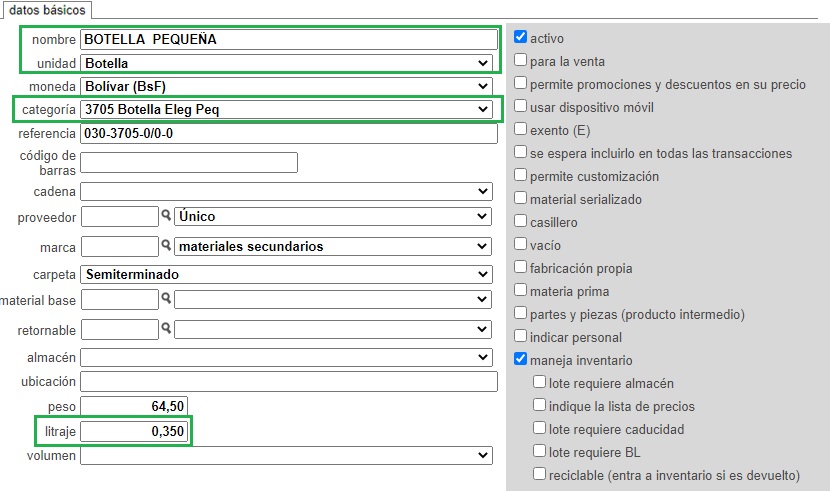Enable the para la venta option
The width and height of the screenshot is (830, 491).
click(x=520, y=60)
